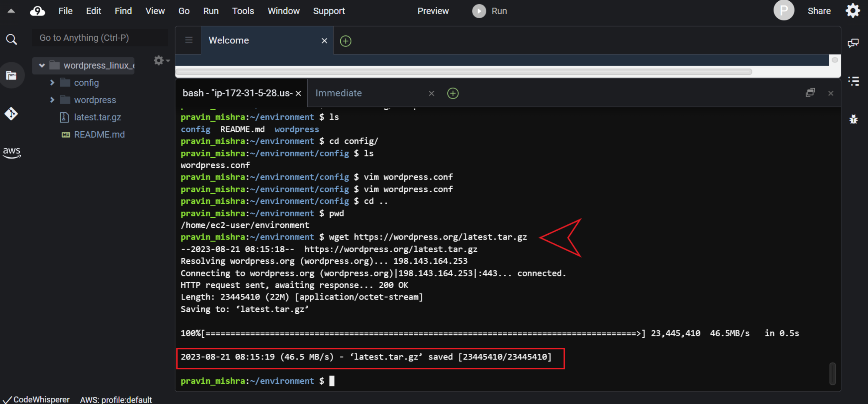
Task: Expand the wordpress folder
Action: (52, 100)
